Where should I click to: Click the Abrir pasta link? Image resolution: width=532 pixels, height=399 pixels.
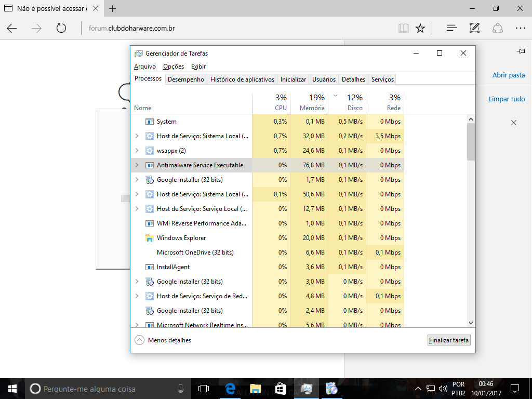click(509, 75)
